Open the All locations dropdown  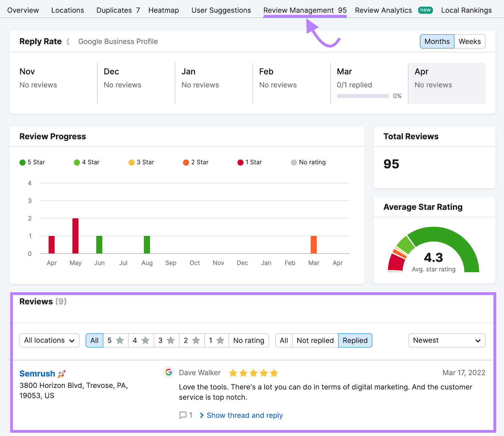pos(49,340)
